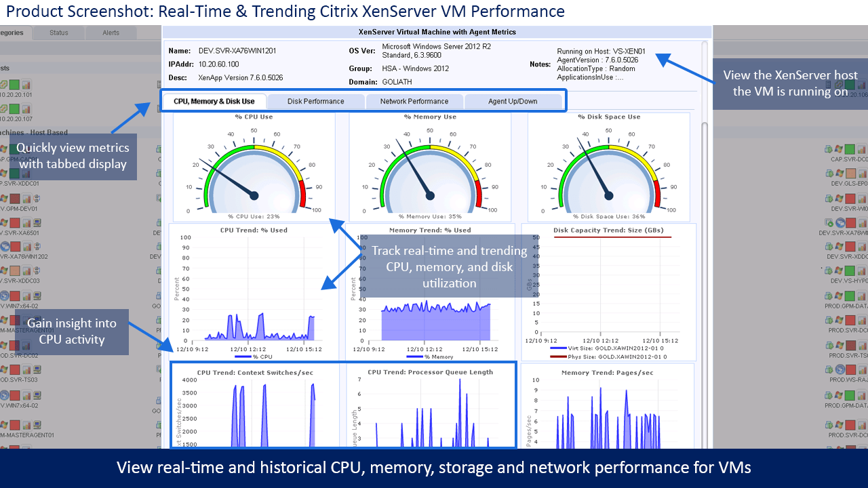Click the % CPU Use gauge
The image size is (868, 488).
[x=254, y=167]
